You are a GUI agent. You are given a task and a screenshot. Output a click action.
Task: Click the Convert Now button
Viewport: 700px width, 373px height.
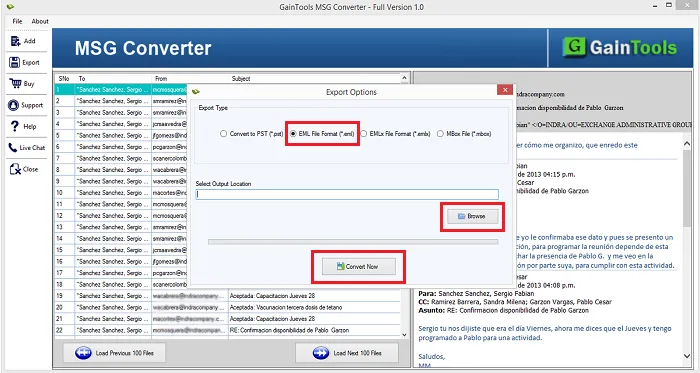pyautogui.click(x=358, y=266)
